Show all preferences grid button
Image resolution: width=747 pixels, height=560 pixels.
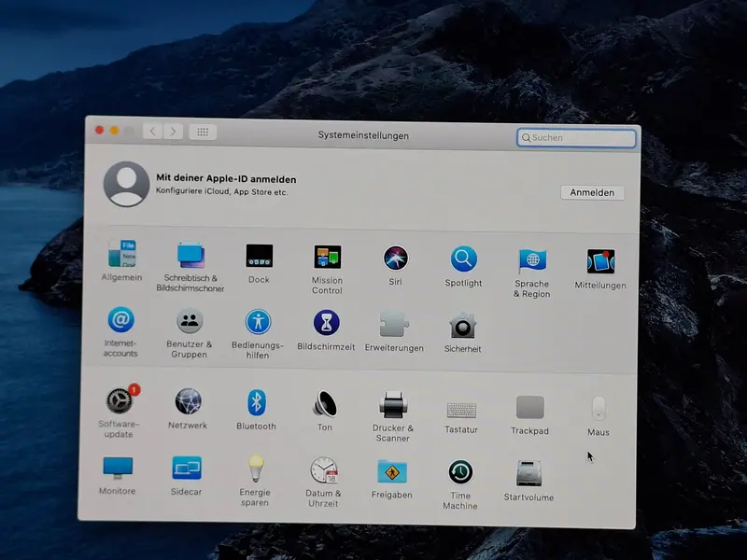click(203, 132)
